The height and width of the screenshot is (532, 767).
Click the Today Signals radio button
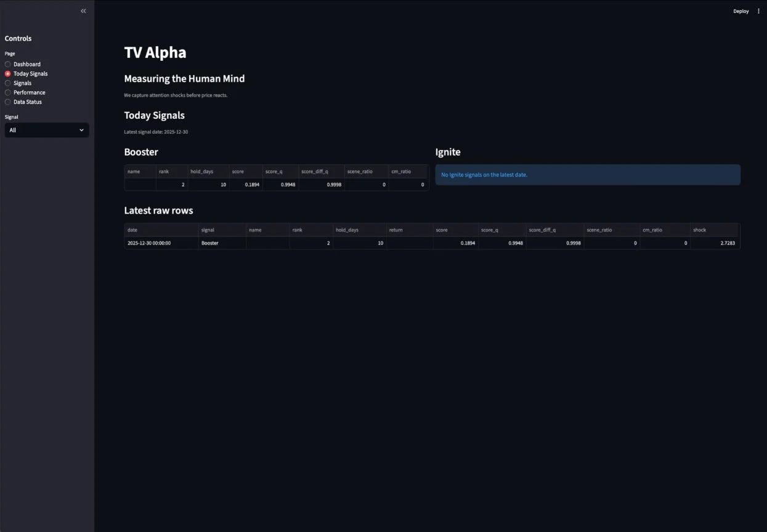8,73
